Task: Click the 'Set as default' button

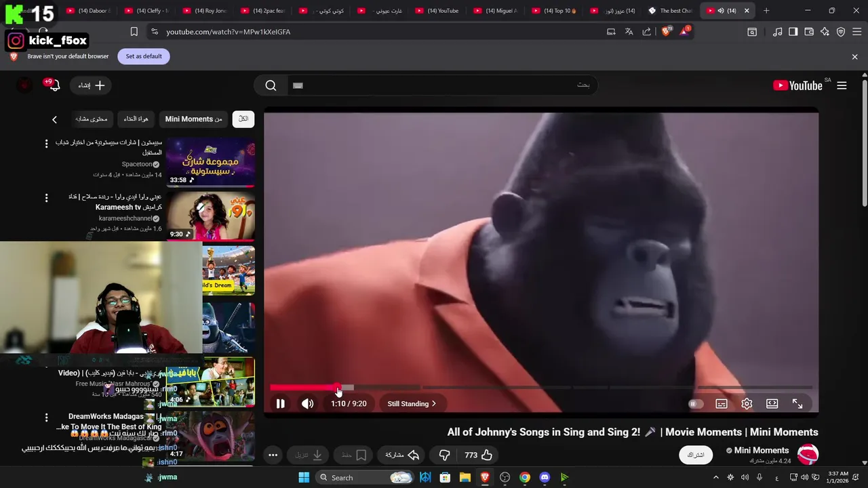Action: click(144, 56)
